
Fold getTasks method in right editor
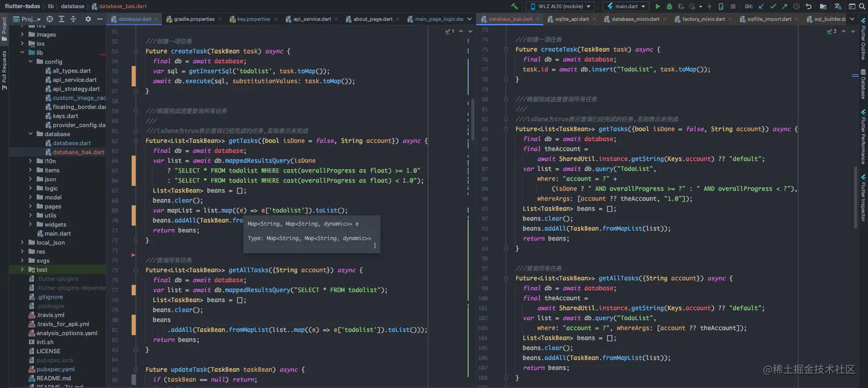click(506, 129)
